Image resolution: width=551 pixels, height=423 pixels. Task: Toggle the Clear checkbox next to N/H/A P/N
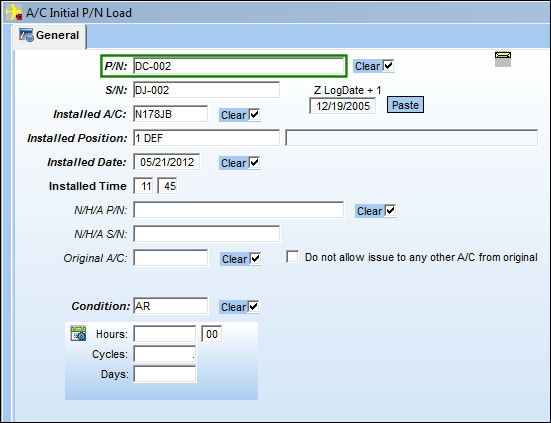point(390,210)
